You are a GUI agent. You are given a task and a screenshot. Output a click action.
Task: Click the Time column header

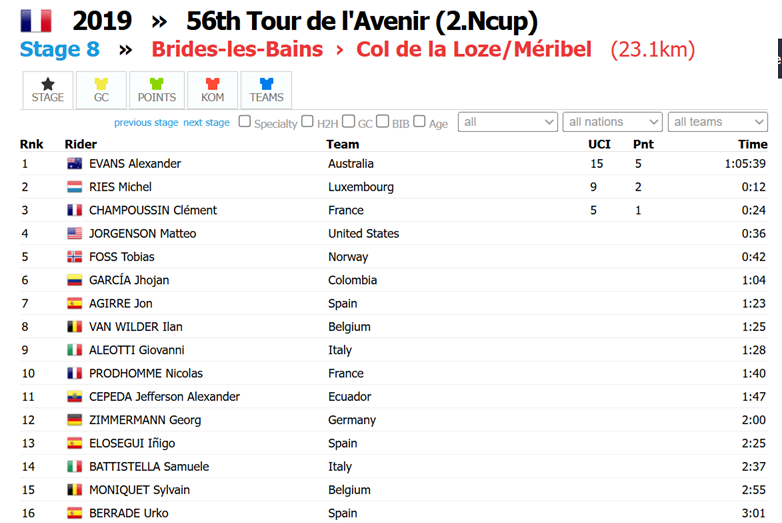pyautogui.click(x=753, y=144)
